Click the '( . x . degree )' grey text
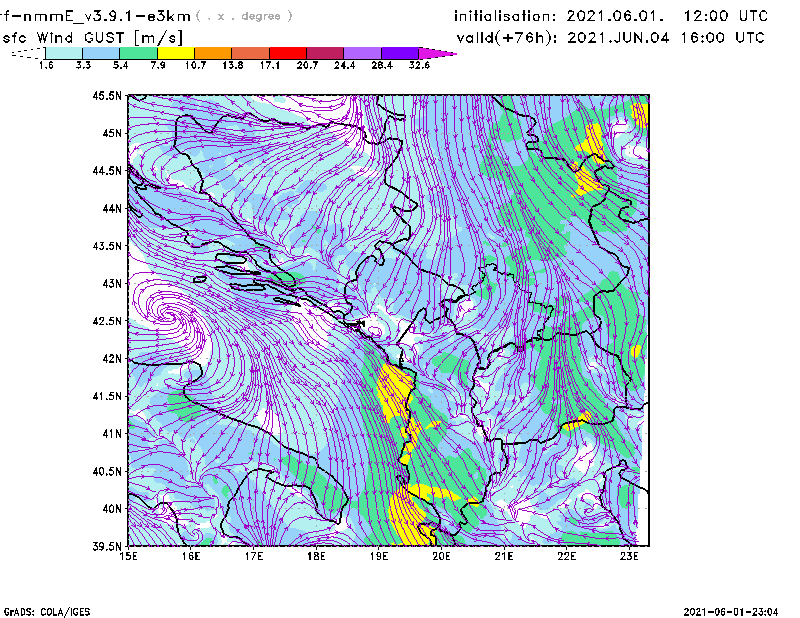 tap(244, 16)
